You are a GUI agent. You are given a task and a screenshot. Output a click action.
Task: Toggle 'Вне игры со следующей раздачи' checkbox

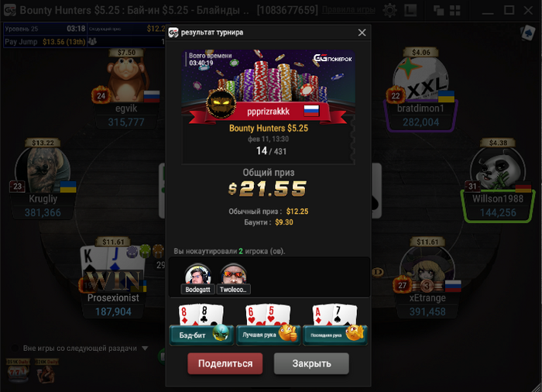point(15,348)
